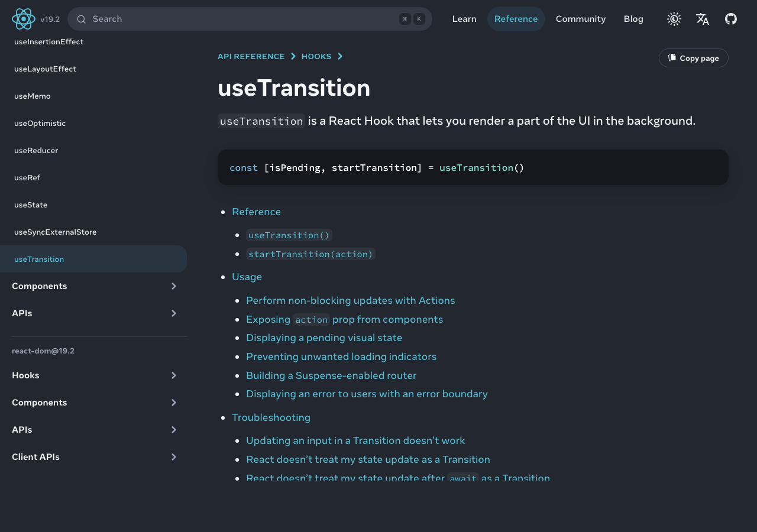The width and height of the screenshot is (757, 532).
Task: Select useTransition in the sidebar
Action: (39, 259)
